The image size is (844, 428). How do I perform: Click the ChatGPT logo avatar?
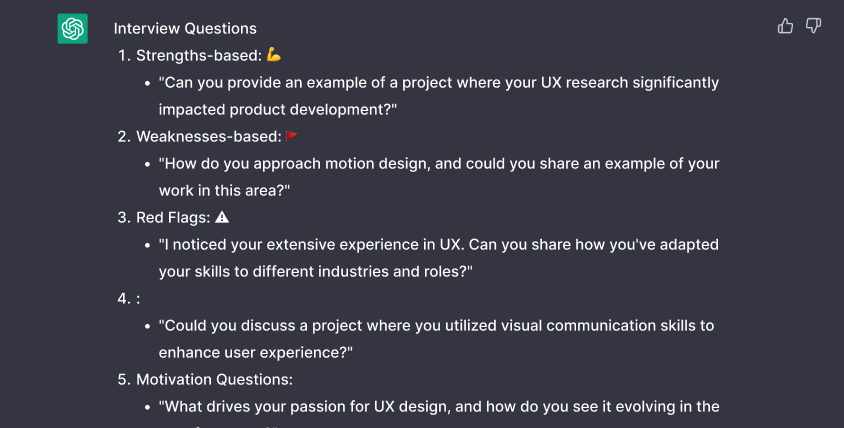pos(73,29)
